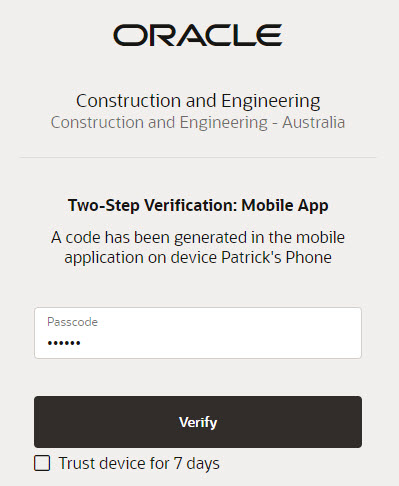The image size is (399, 486).
Task: Click the Construction and Engineering - Australia subtitle
Action: tap(198, 123)
